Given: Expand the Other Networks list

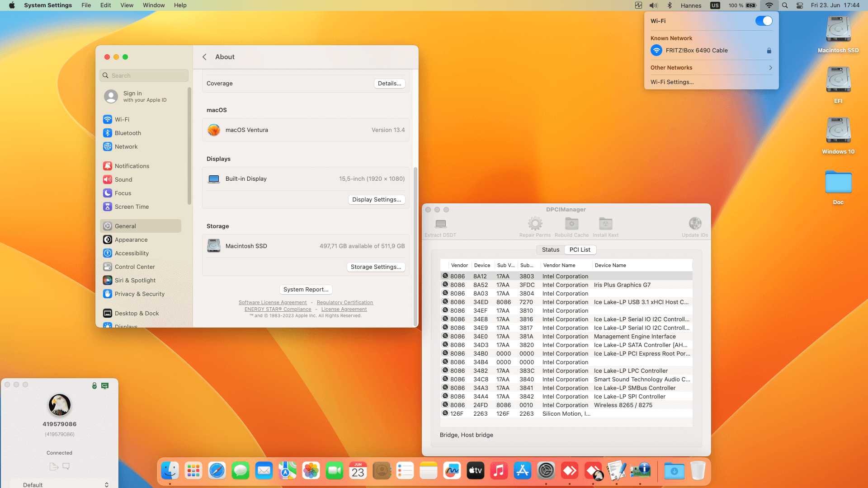Looking at the screenshot, I should (x=711, y=68).
